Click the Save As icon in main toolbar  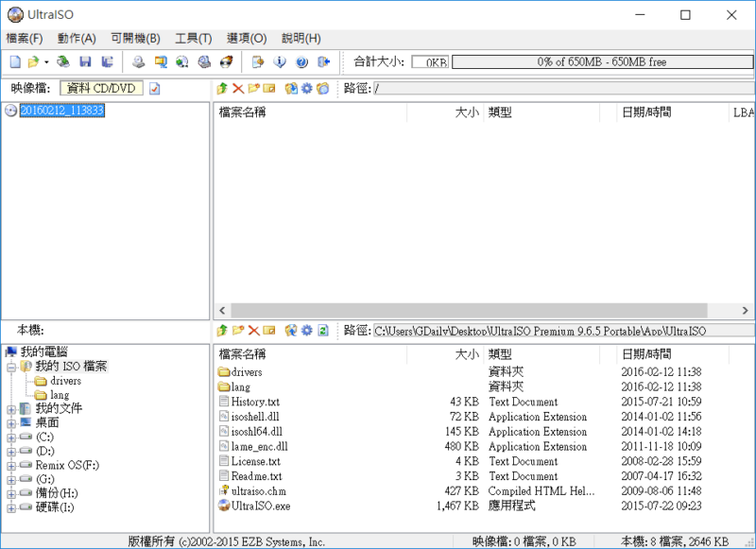click(107, 61)
